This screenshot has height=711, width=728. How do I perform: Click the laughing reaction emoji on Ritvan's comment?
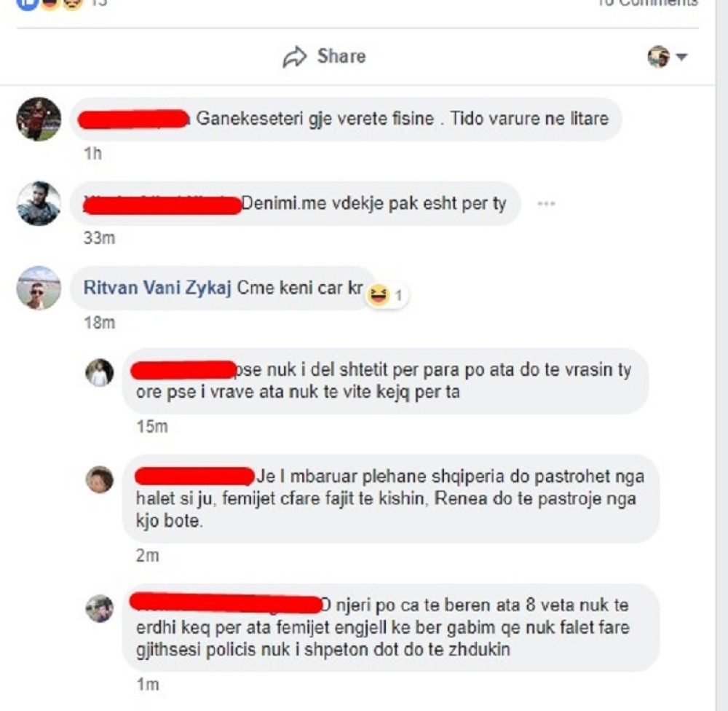pyautogui.click(x=378, y=295)
